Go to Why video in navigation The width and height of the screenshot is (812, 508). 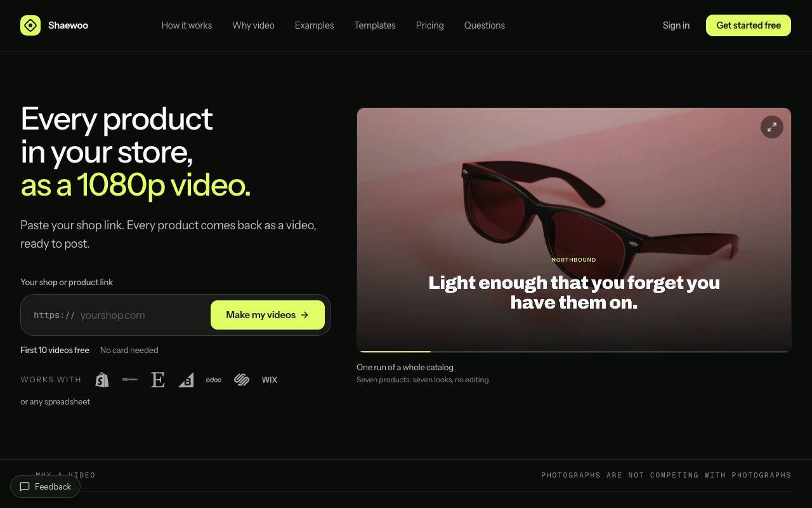[253, 25]
